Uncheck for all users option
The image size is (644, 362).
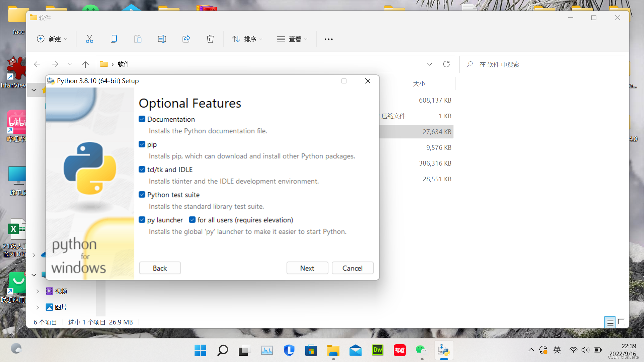(192, 220)
